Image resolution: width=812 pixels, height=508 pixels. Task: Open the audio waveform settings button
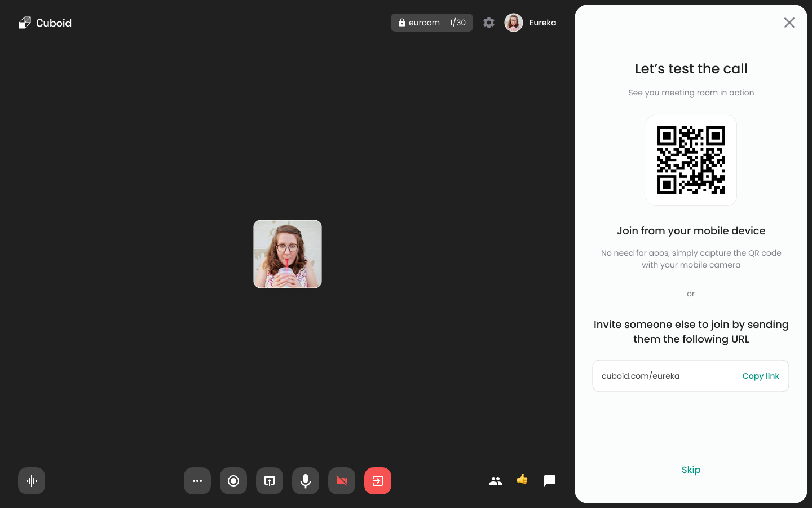coord(32,481)
